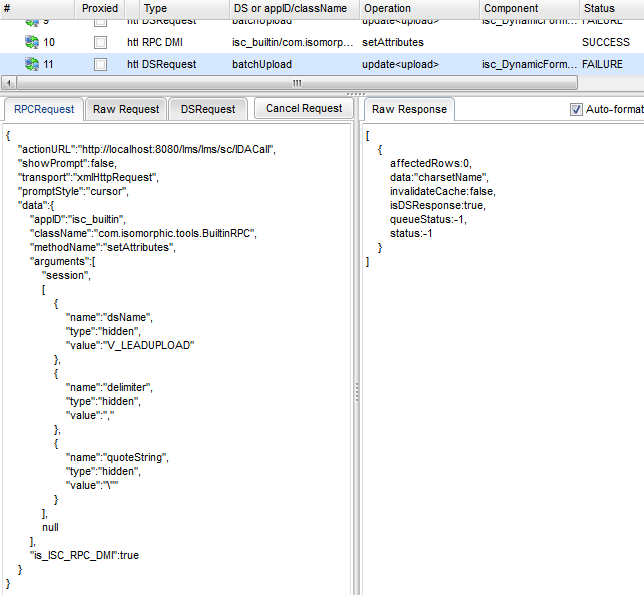Screen dimensions: 644x595
Task: Select the FAILURE status cell in row 11
Action: [605, 64]
